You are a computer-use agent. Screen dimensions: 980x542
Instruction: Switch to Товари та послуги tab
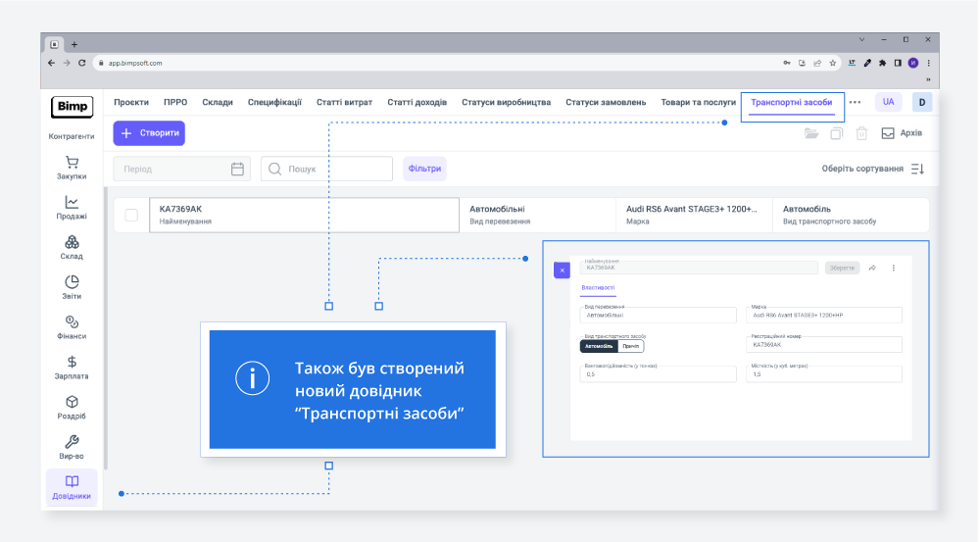tap(698, 102)
